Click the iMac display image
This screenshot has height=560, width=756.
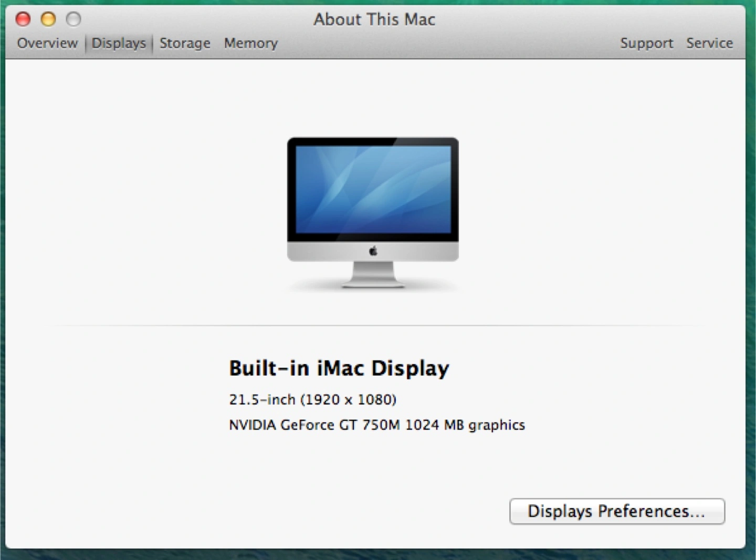[x=373, y=213]
